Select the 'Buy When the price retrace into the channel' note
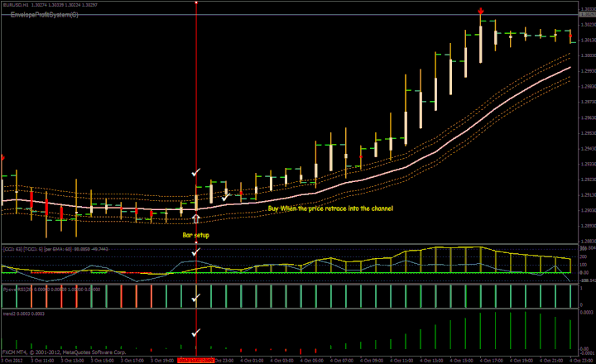This screenshot has height=364, width=596. coord(330,208)
